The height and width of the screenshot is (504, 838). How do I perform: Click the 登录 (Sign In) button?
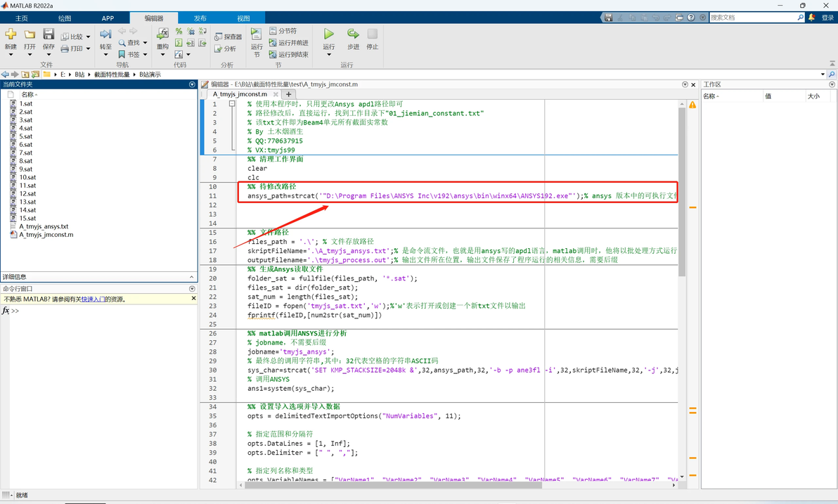[x=827, y=18]
